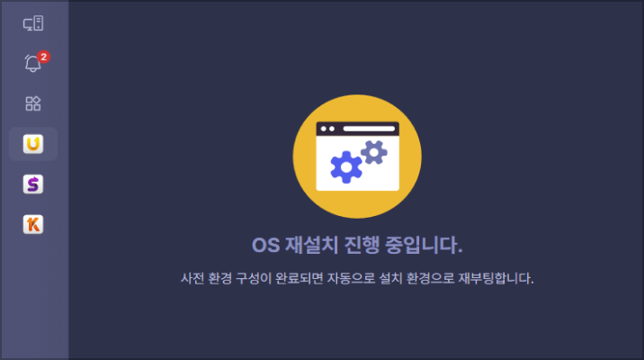The image size is (644, 360).
Task: Click the dark title bar of the illustrated window
Action: [357, 129]
